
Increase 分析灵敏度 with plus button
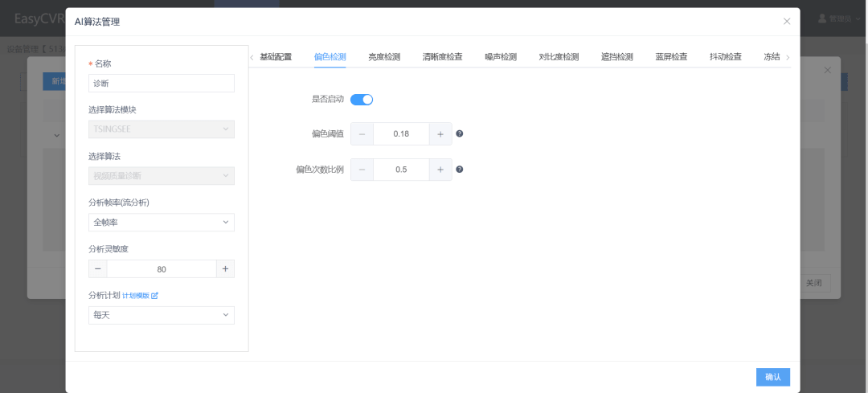225,269
